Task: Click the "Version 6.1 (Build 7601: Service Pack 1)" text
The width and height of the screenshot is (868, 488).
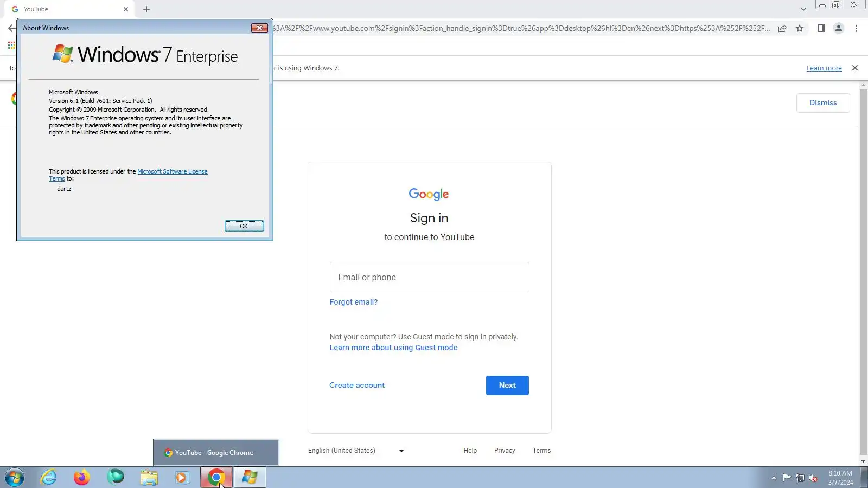Action: point(100,101)
